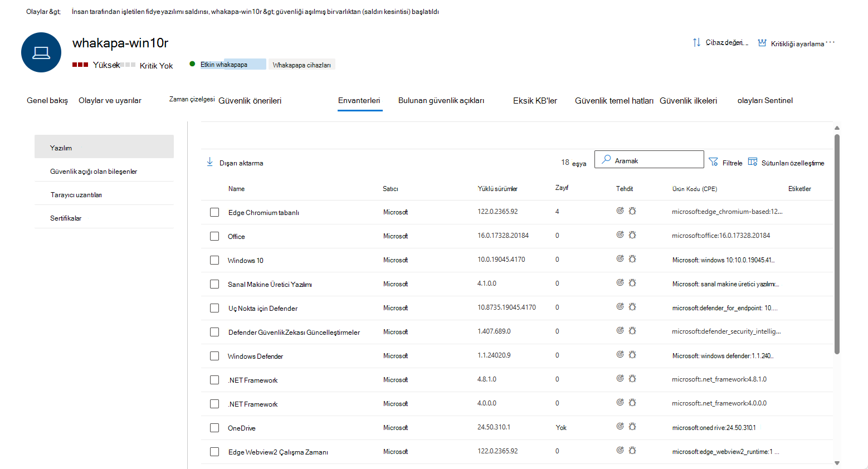The width and height of the screenshot is (868, 469).
Task: Click the scrollbar down arrow at the bottom
Action: coord(837,463)
